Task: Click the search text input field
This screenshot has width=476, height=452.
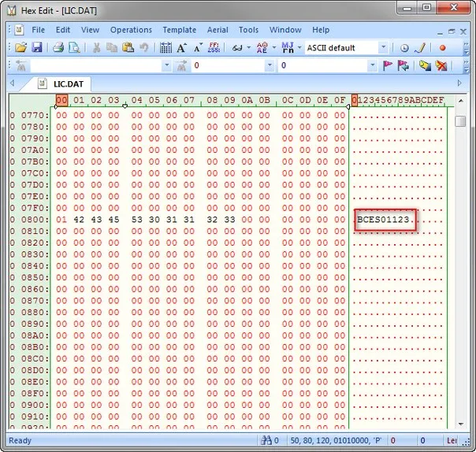Action: (x=96, y=65)
